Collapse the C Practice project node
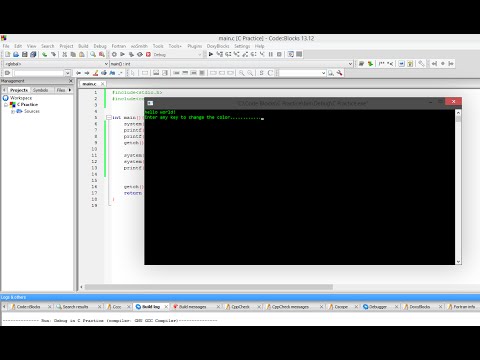480x360 pixels. [6, 105]
